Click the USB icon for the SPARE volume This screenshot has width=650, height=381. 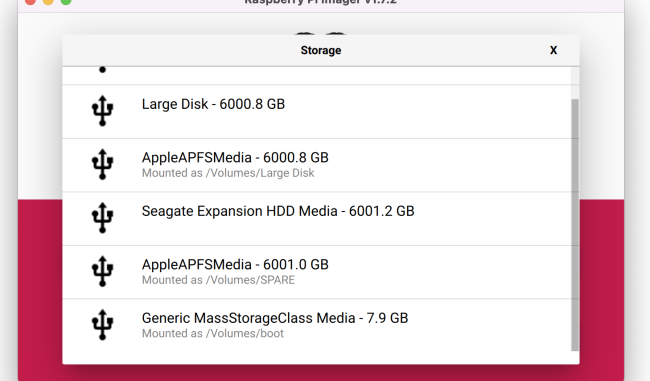pyautogui.click(x=102, y=271)
